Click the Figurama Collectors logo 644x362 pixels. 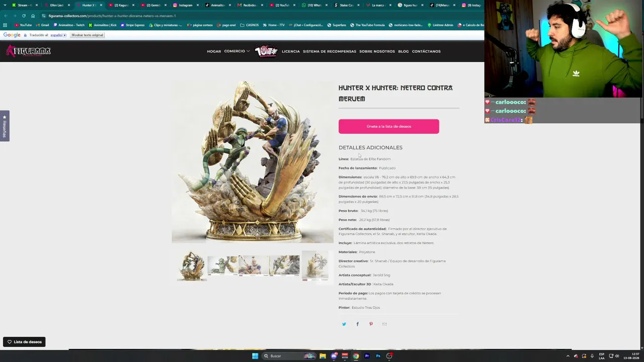28,51
